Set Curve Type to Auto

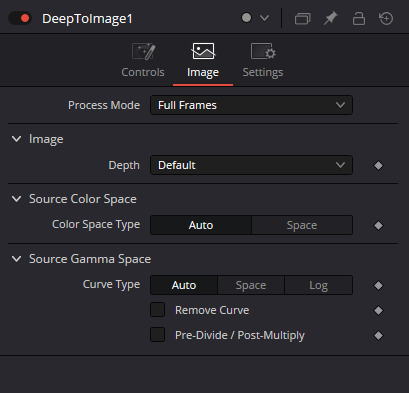tap(184, 285)
